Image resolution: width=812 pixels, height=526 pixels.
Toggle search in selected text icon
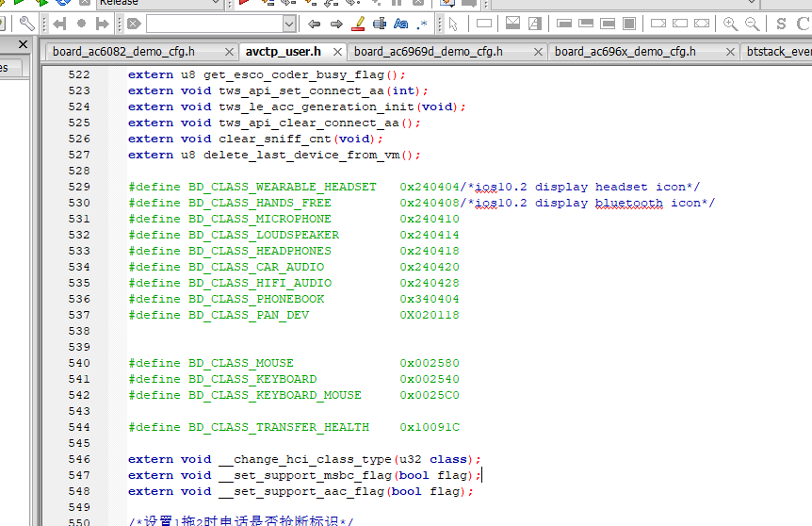pos(380,24)
